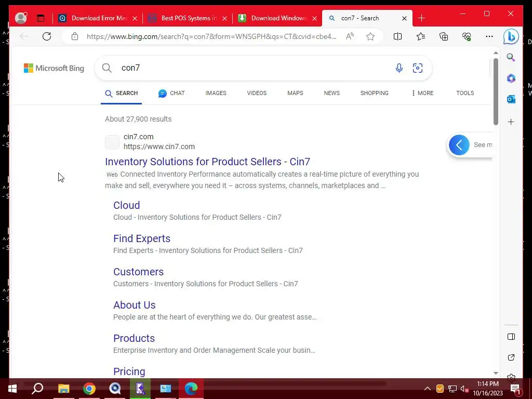
Task: Reload the page with the refresh icon
Action: coord(47,36)
